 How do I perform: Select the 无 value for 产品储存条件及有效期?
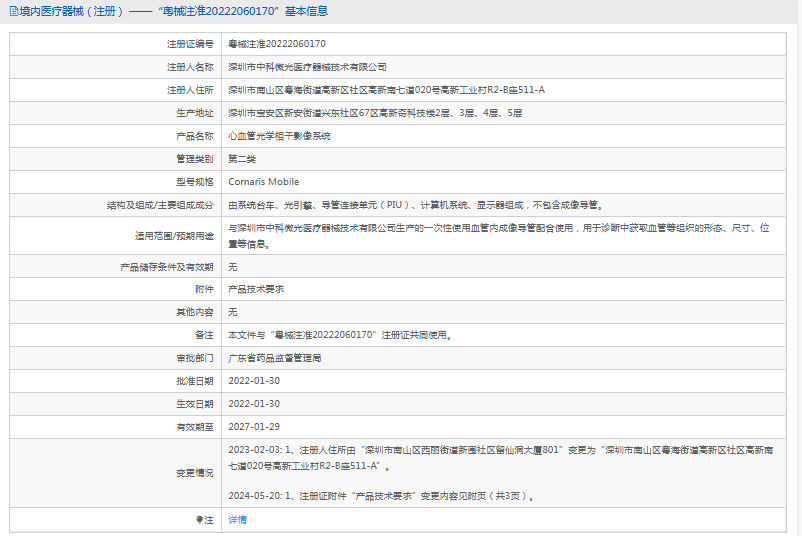(233, 267)
